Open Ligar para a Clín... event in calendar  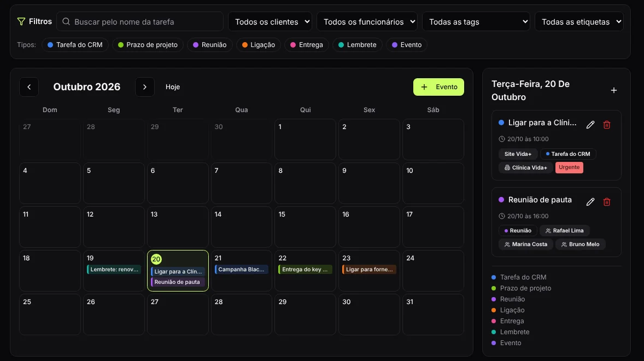[178, 271]
